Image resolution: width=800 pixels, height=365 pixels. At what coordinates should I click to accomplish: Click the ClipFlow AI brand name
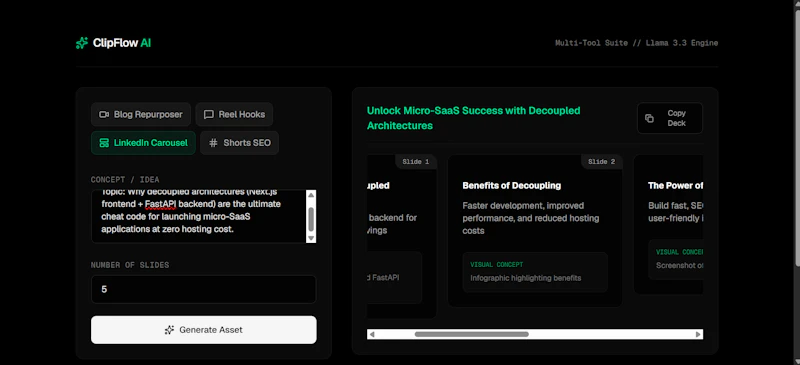coord(122,43)
